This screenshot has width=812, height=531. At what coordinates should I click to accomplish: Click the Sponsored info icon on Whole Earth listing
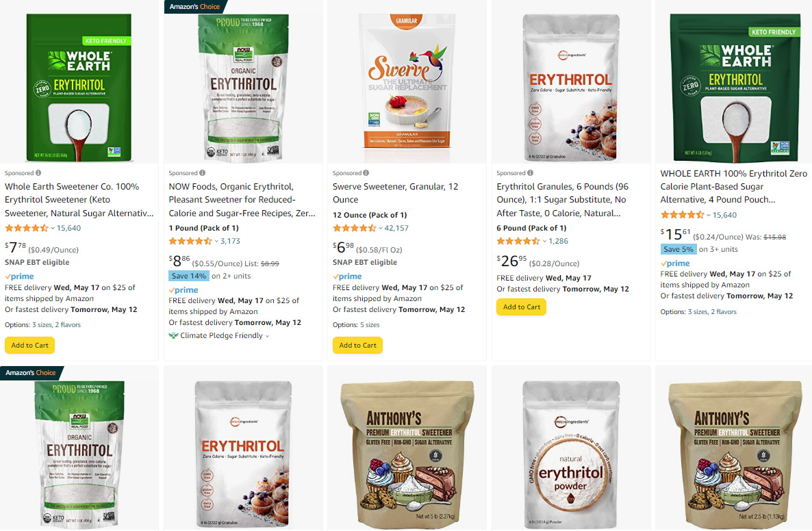click(x=38, y=173)
